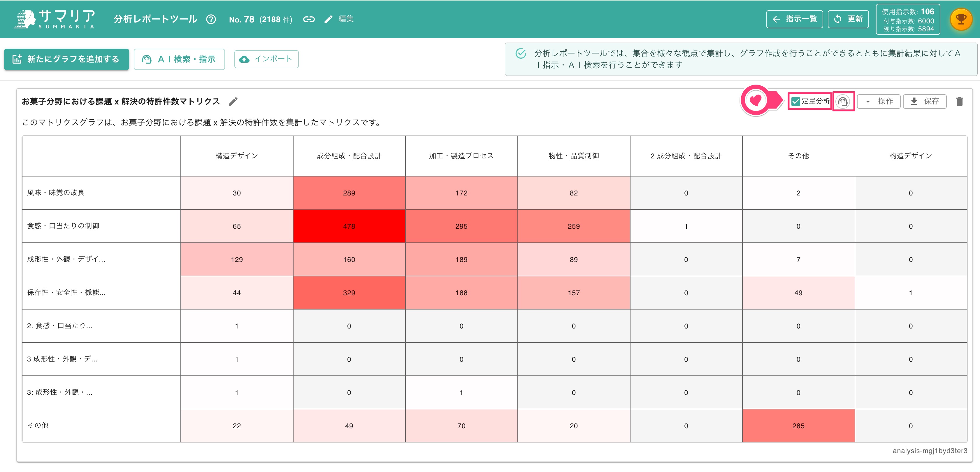
Task: Click 新たにグラフを追加する button
Action: pos(66,59)
